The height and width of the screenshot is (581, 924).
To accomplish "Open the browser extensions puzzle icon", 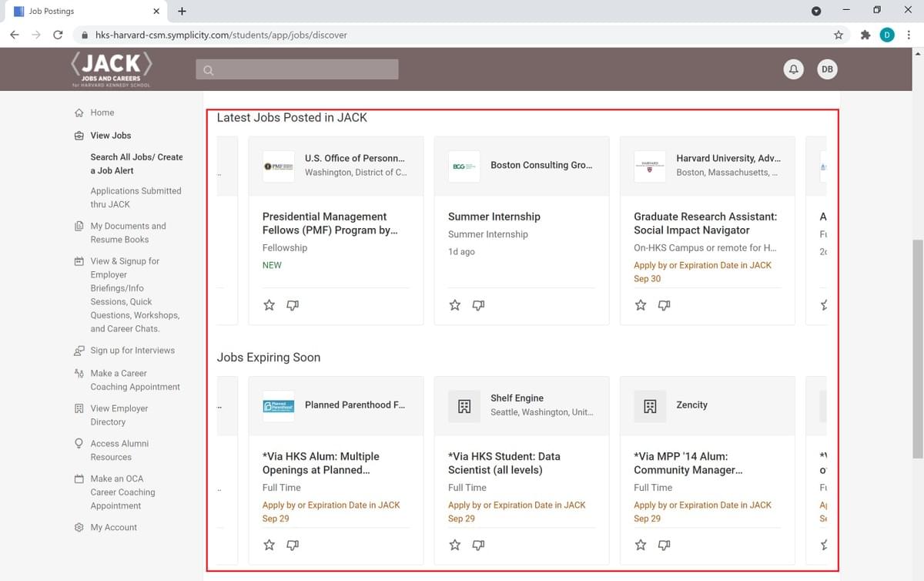I will [x=865, y=35].
